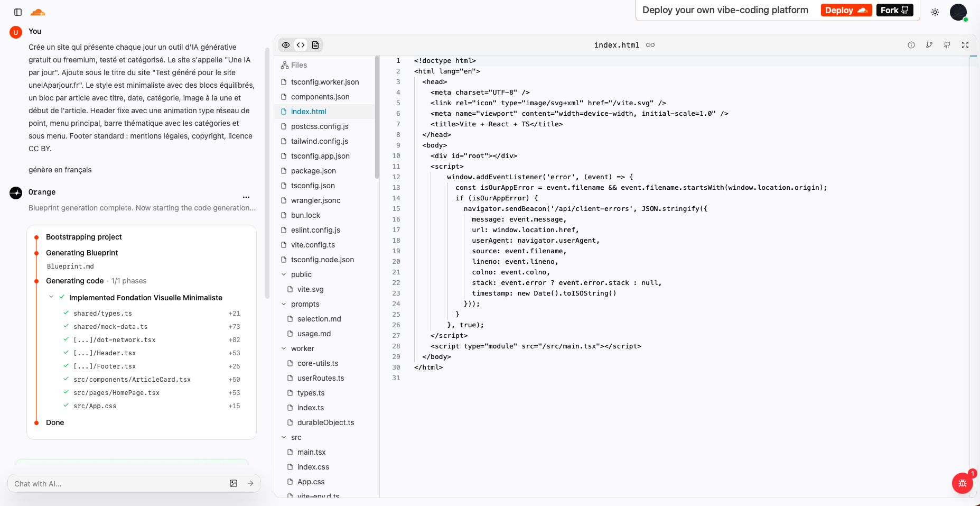Open the red bug report button
The height and width of the screenshot is (506, 980).
(x=962, y=483)
